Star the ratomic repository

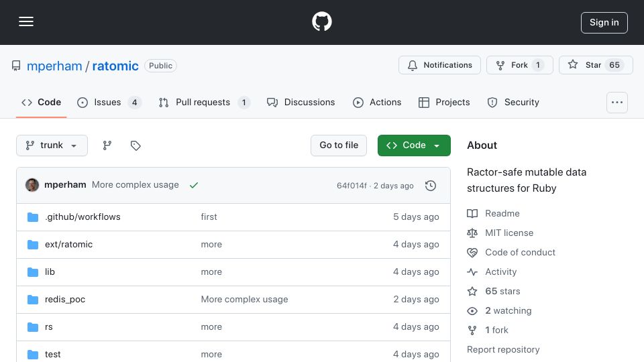(596, 65)
